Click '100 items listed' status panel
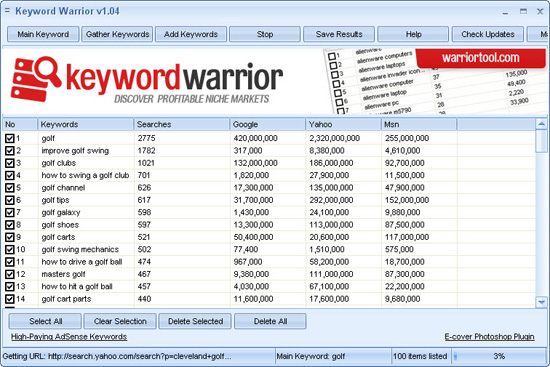 (x=420, y=356)
